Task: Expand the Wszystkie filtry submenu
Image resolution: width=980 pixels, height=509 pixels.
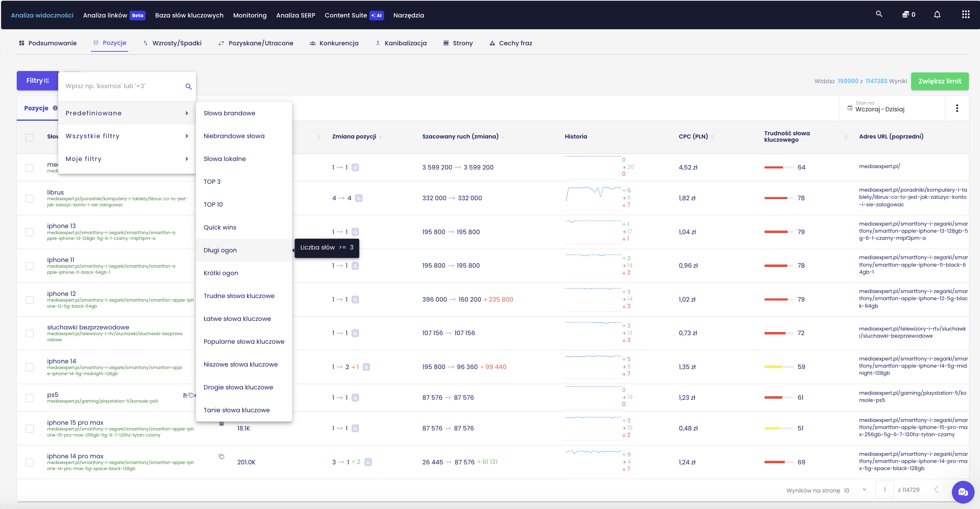Action: [x=127, y=136]
